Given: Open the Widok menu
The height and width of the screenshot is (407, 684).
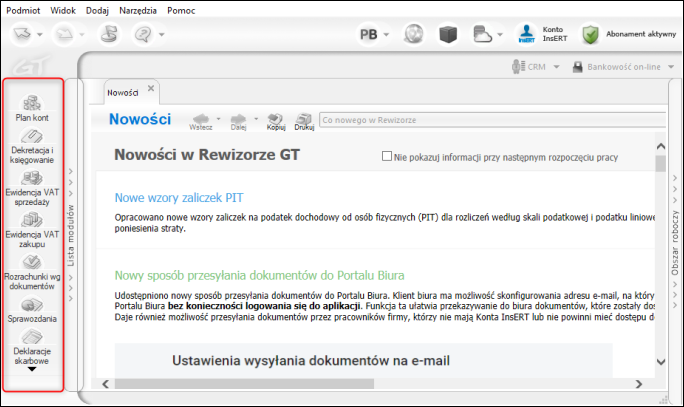Looking at the screenshot, I should 63,10.
